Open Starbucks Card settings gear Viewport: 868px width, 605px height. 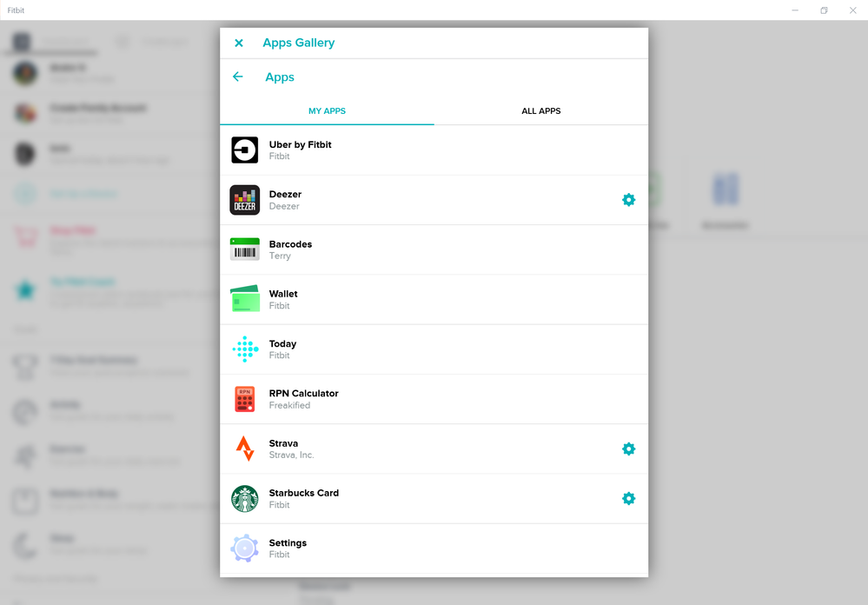pos(628,499)
